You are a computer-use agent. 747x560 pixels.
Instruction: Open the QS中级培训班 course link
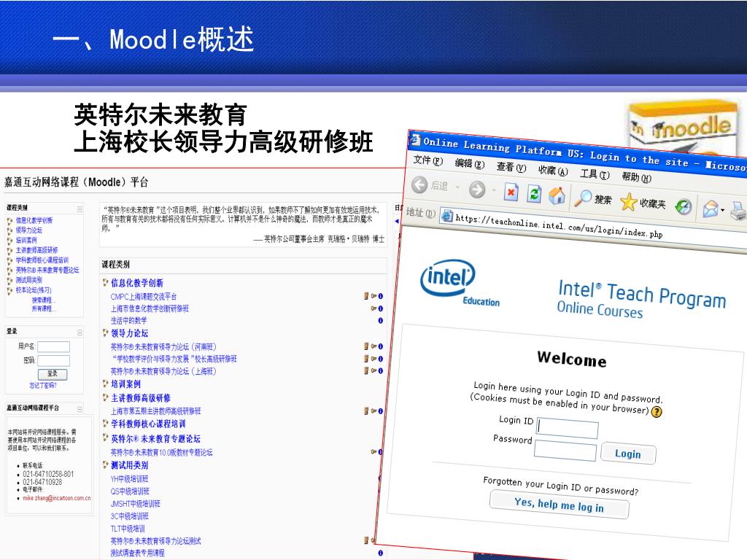tap(130, 491)
